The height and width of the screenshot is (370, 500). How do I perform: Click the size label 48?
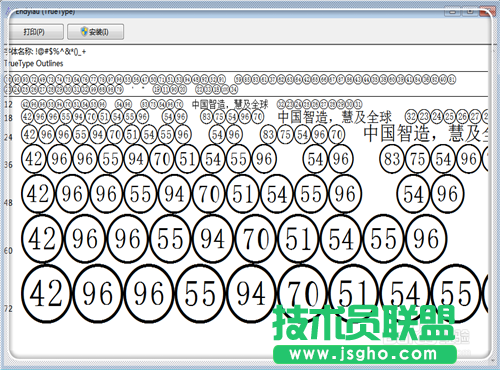(x=8, y=203)
